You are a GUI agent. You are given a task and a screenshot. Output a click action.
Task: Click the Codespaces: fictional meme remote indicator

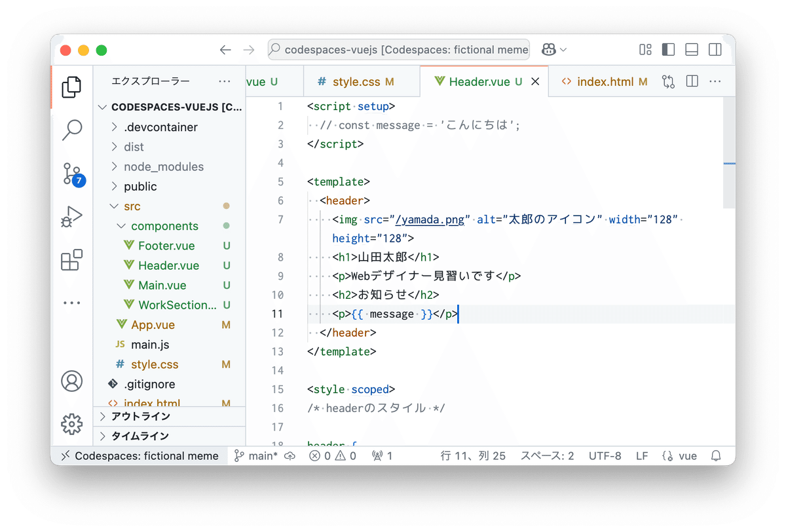pos(140,456)
